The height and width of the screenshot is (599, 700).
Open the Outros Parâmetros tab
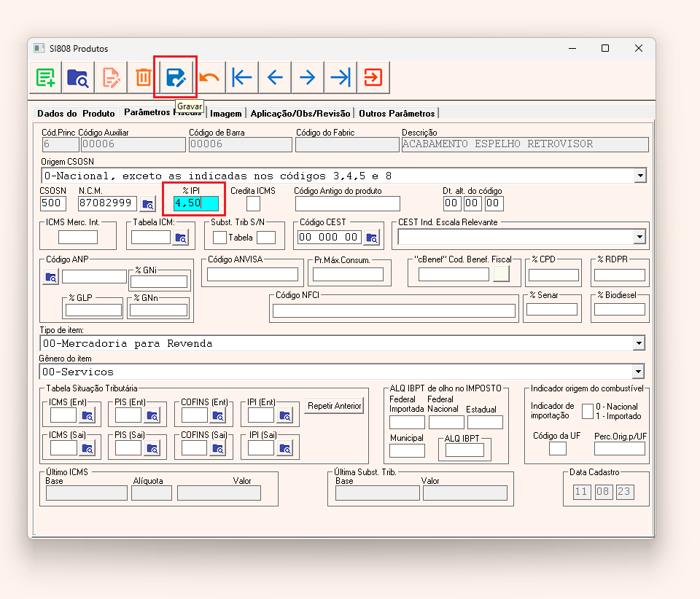coord(397,113)
